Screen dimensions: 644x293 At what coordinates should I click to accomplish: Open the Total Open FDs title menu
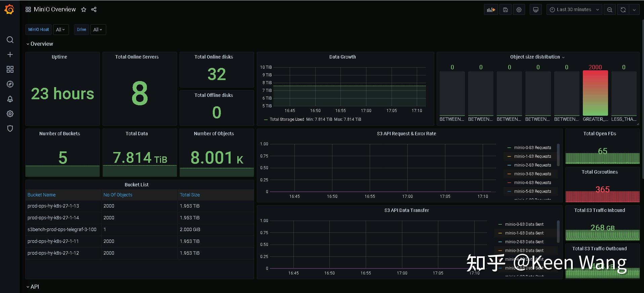coord(600,134)
